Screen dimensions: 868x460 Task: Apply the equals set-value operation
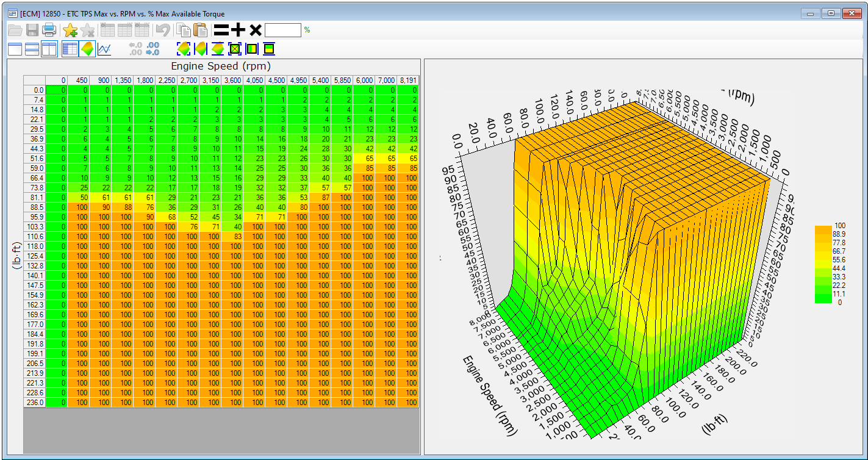point(221,30)
